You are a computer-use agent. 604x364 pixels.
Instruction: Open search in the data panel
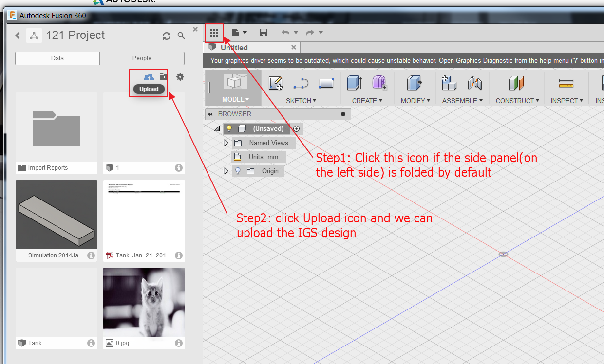180,35
